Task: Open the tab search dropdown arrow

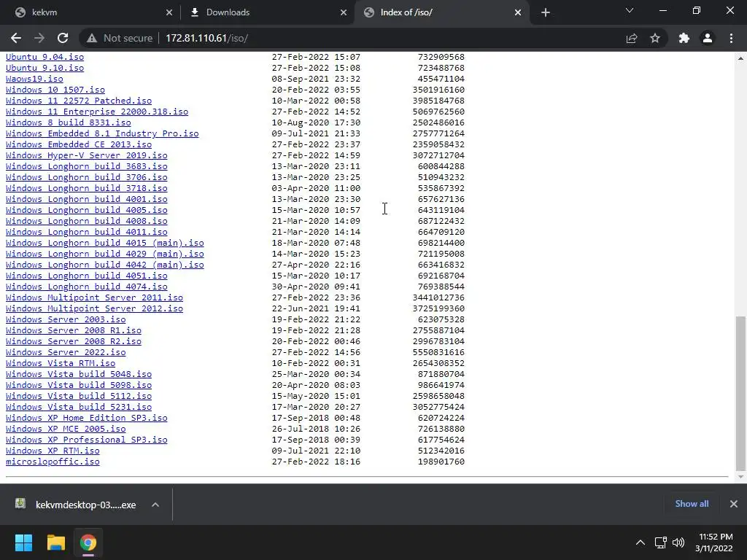Action: (630, 10)
